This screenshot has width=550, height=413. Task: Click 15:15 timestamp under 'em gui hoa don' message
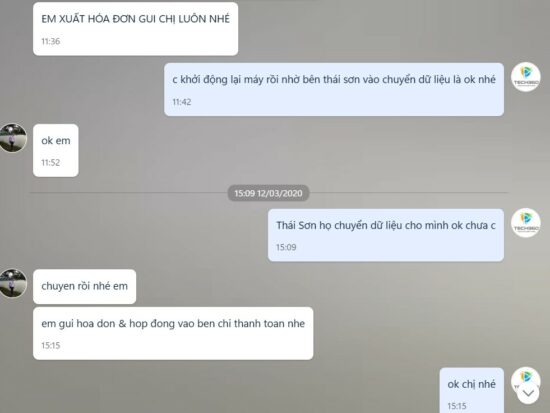click(x=51, y=345)
